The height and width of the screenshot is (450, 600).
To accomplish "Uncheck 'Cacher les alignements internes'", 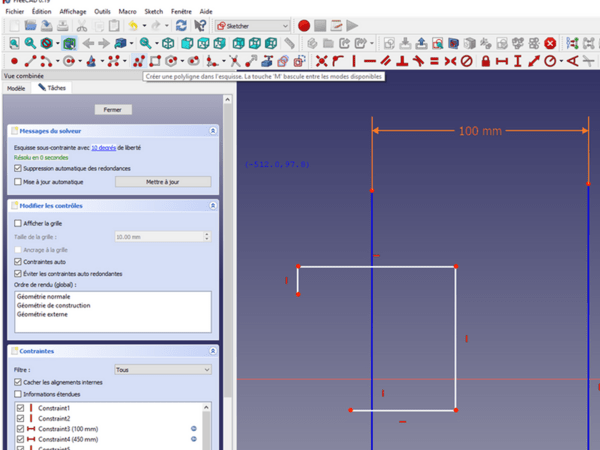I will 18,382.
